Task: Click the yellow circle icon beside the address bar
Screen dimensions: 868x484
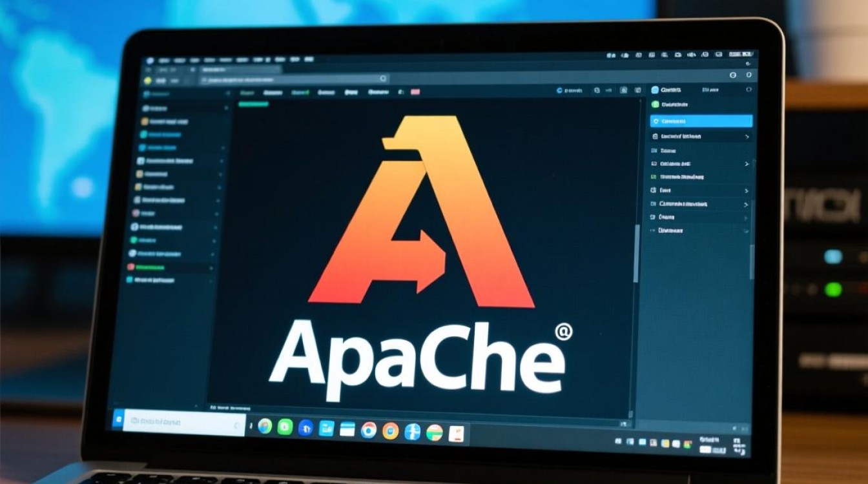Action: (148, 80)
